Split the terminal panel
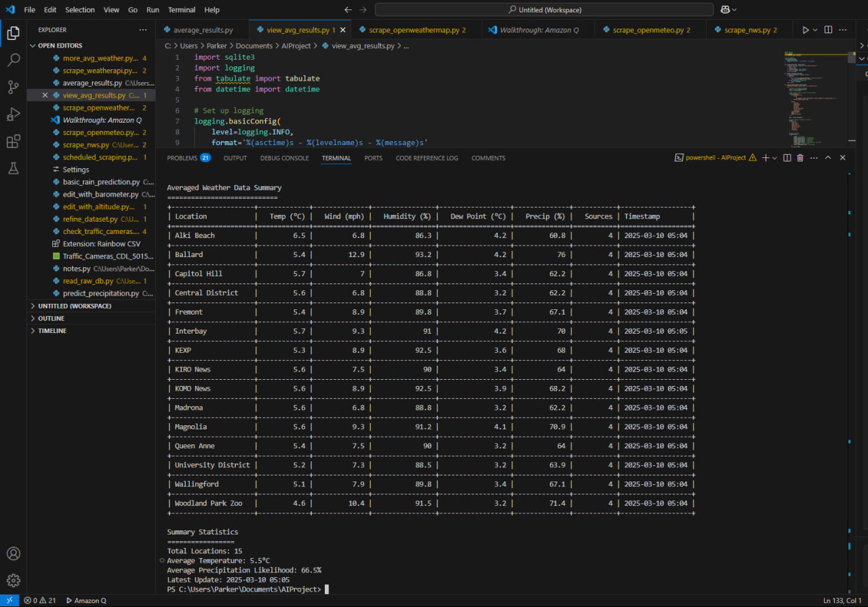The image size is (868, 607). pyautogui.click(x=787, y=157)
